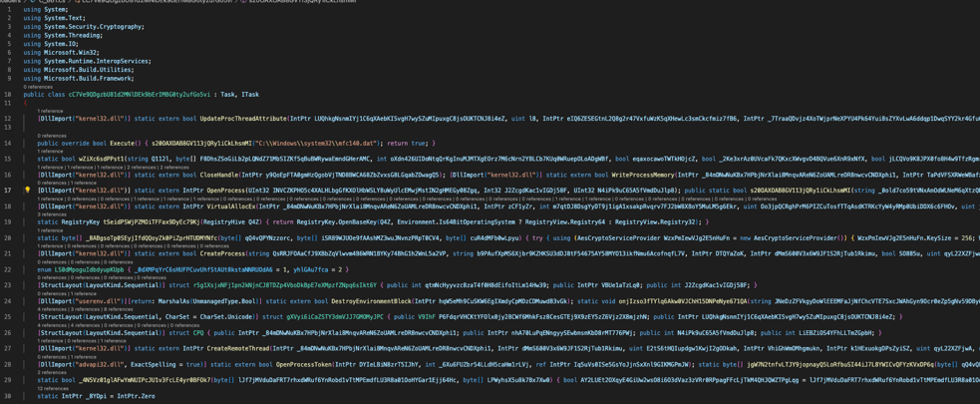Viewport: 980px width, 404px height.
Task: Click the 'userenv.dll' string on line 24
Action: click(x=100, y=301)
